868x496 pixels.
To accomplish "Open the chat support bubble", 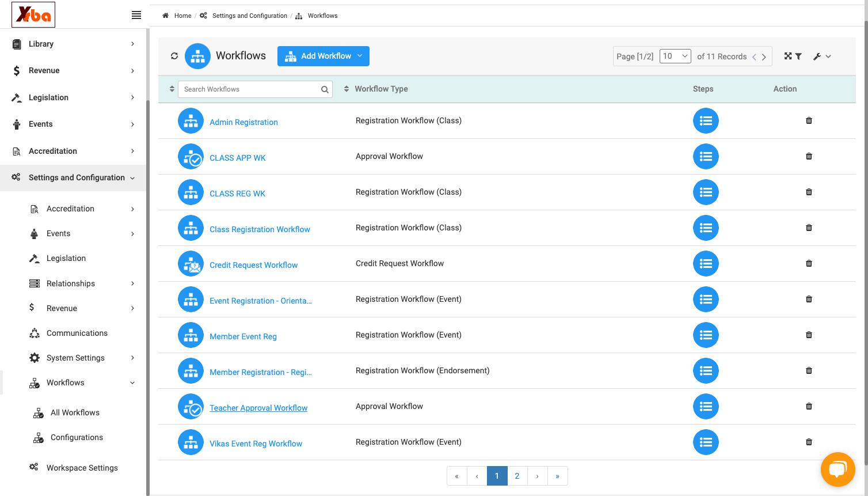I will tap(837, 470).
